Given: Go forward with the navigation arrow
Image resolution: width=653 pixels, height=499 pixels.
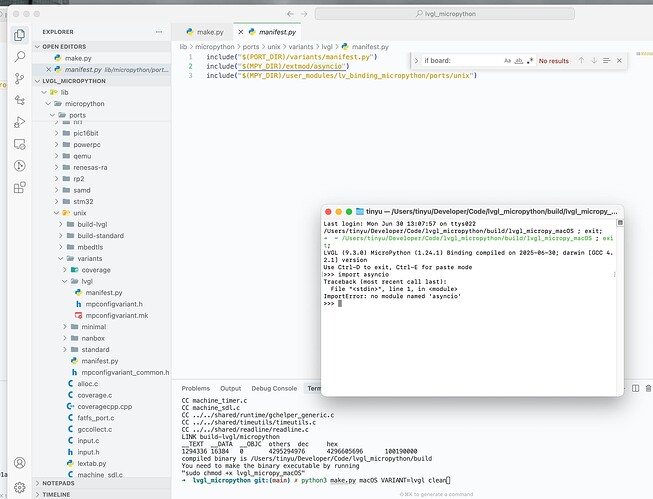Looking at the screenshot, I should pyautogui.click(x=304, y=14).
